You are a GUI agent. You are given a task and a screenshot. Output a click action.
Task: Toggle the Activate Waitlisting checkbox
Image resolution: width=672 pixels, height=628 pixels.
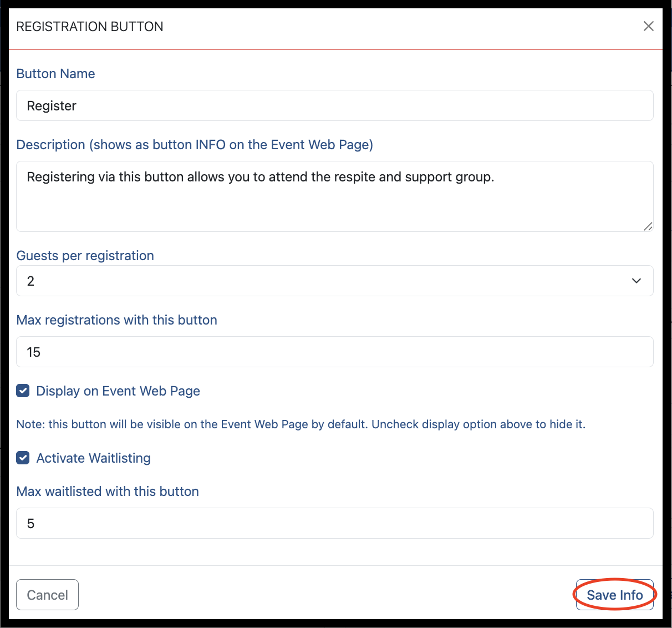tap(23, 458)
